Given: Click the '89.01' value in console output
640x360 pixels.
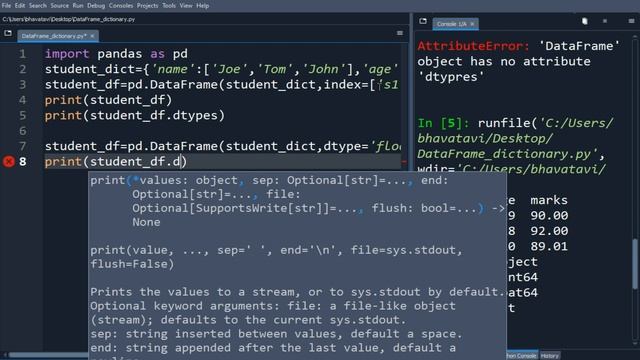Looking at the screenshot, I should [x=549, y=247].
